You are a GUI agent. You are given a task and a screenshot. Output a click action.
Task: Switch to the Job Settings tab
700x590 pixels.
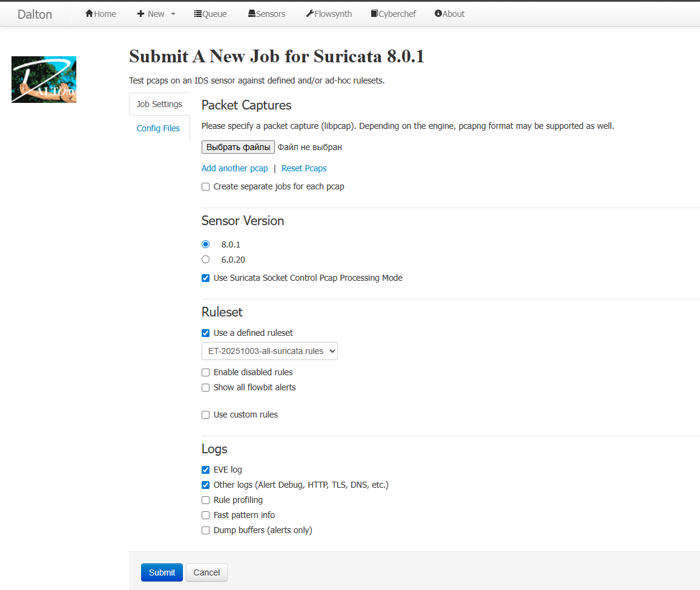point(159,104)
